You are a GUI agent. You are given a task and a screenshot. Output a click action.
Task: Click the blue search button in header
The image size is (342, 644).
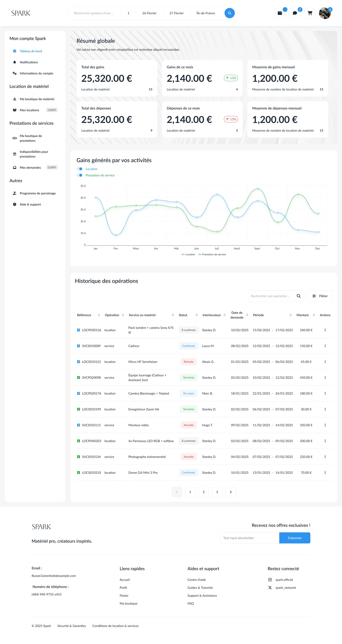point(229,13)
